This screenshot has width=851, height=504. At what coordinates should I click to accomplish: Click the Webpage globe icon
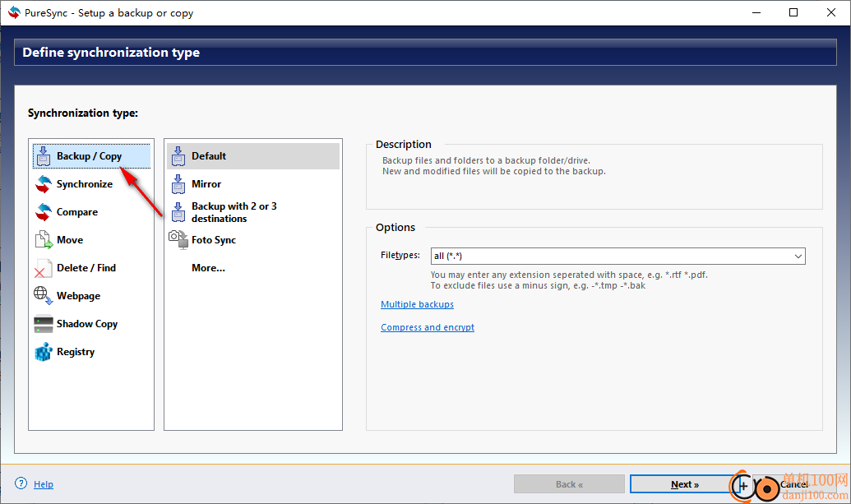[x=44, y=296]
